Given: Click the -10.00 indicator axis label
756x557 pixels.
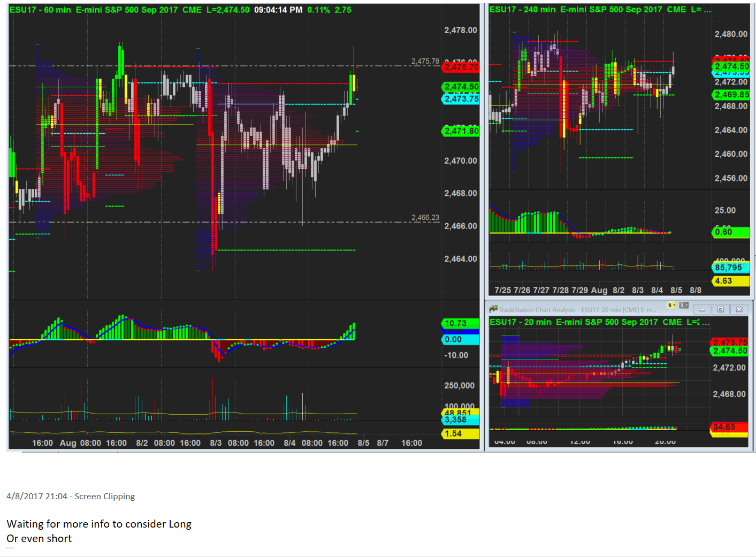Looking at the screenshot, I should click(x=456, y=355).
